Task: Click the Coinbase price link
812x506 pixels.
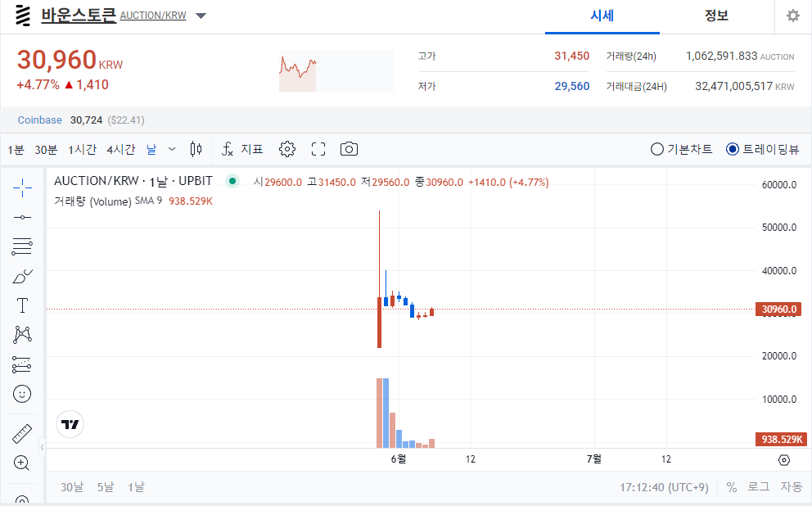Action: (40, 120)
